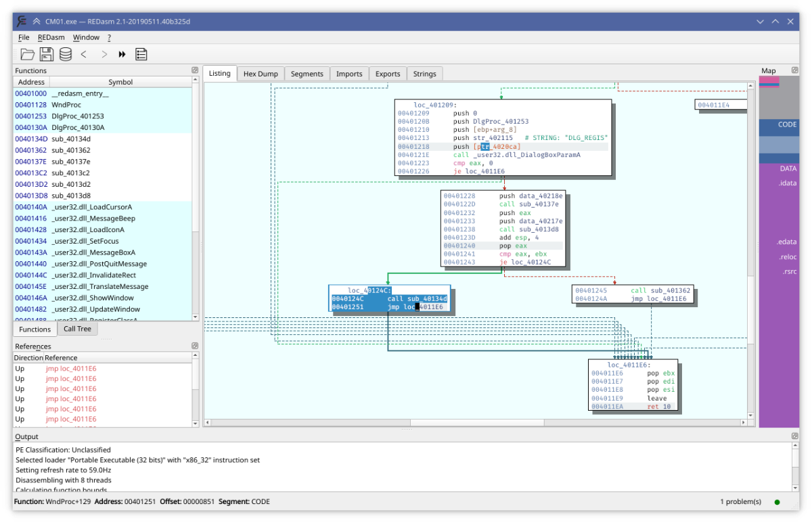This screenshot has width=812, height=523.
Task: Click the 1 problem(s) status indicator
Action: (x=741, y=501)
